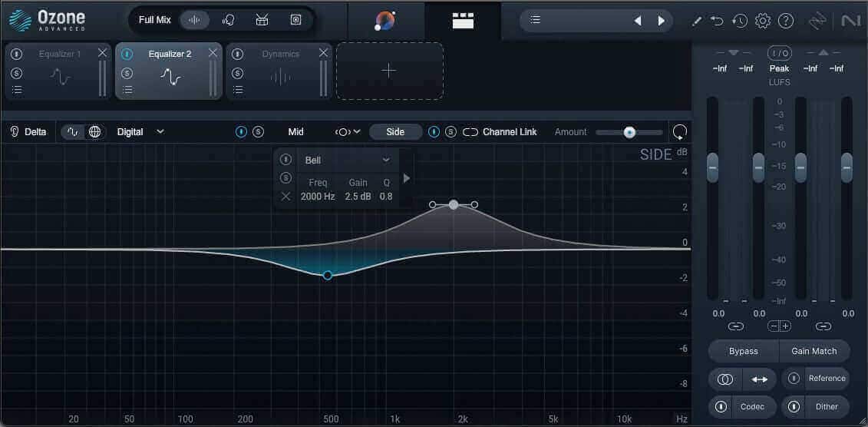
Task: Open the Codec panel
Action: click(x=752, y=407)
